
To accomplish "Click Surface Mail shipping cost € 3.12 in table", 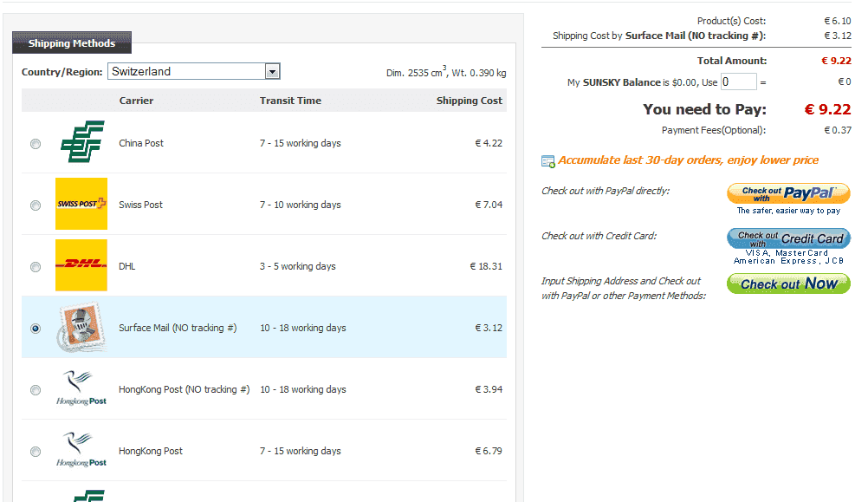I will coord(489,328).
